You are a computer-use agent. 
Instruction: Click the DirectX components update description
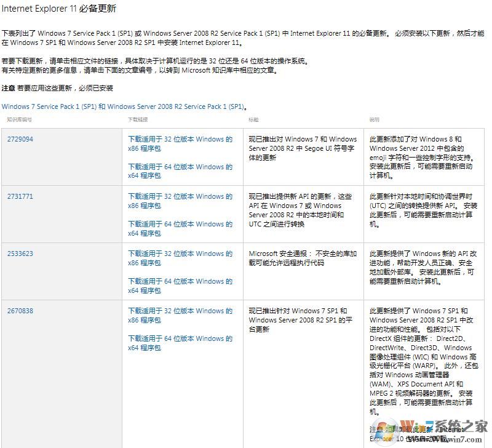click(424, 361)
